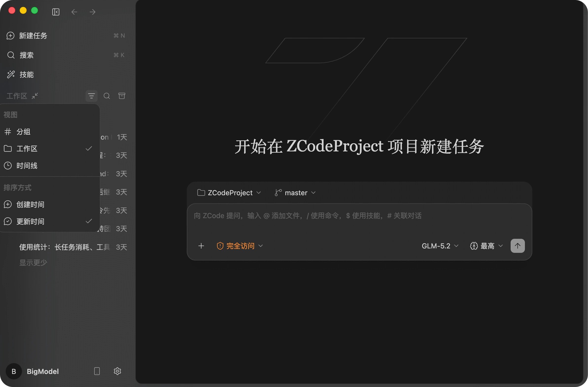Click the 时间线 clock icon
This screenshot has height=387, width=588.
(8, 166)
